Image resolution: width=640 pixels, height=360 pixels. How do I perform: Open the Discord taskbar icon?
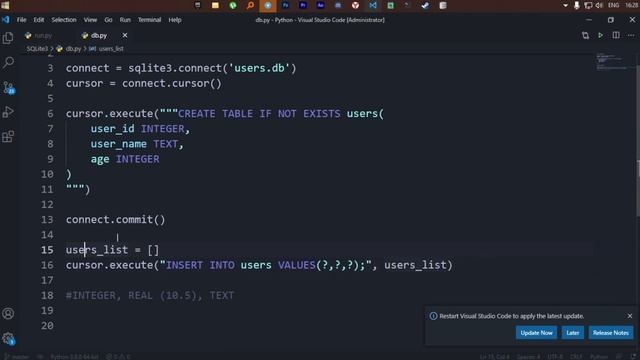coord(338,5)
